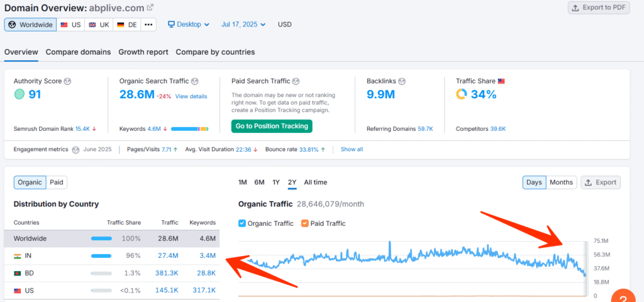Open the orange help question mark bubble
Screen dimensions: 644x302
pos(623,297)
